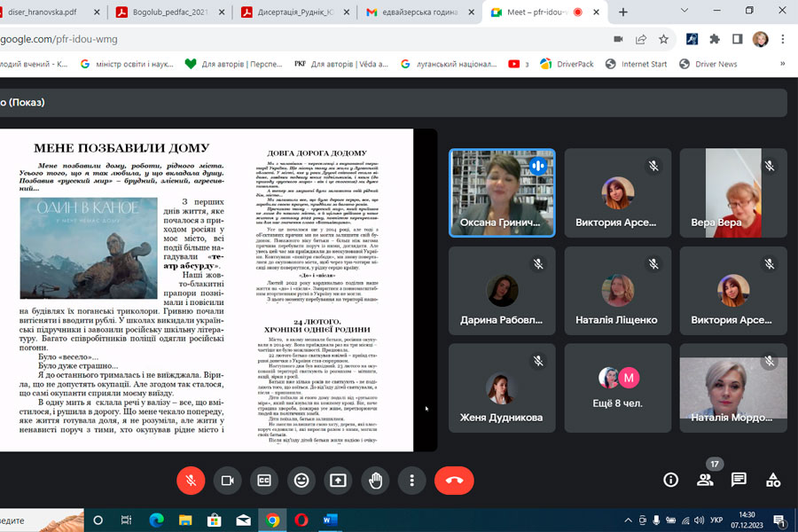Open the emoji reactions panel
The width and height of the screenshot is (798, 532).
click(x=301, y=480)
